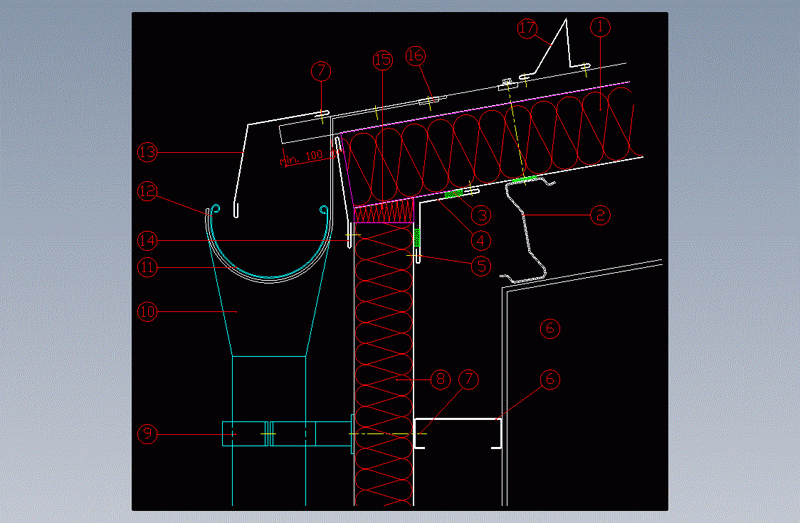Select callout 8 inside the wall insulation
Image resolution: width=800 pixels, height=523 pixels.
click(x=439, y=379)
